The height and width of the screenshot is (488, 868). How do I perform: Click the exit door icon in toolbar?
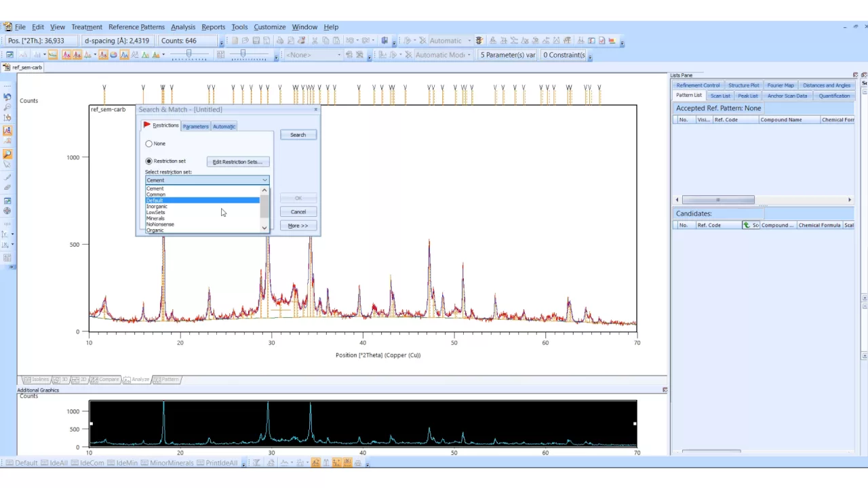point(384,41)
